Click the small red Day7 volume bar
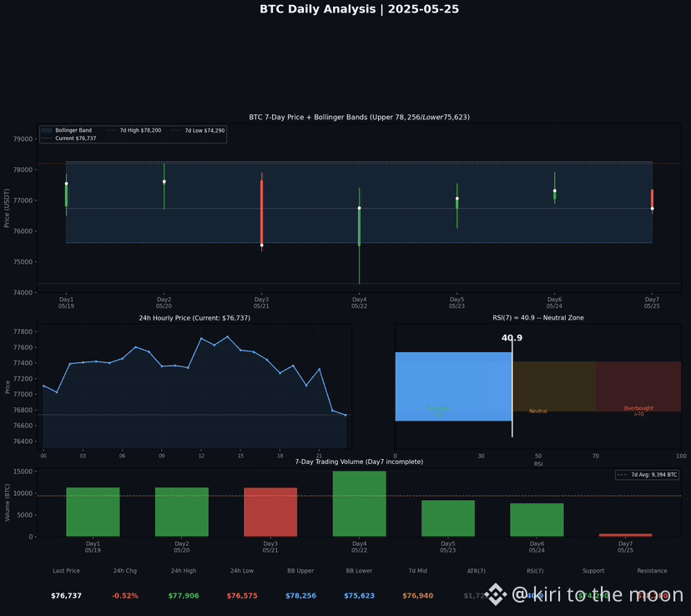The height and width of the screenshot is (616, 691). tap(625, 535)
